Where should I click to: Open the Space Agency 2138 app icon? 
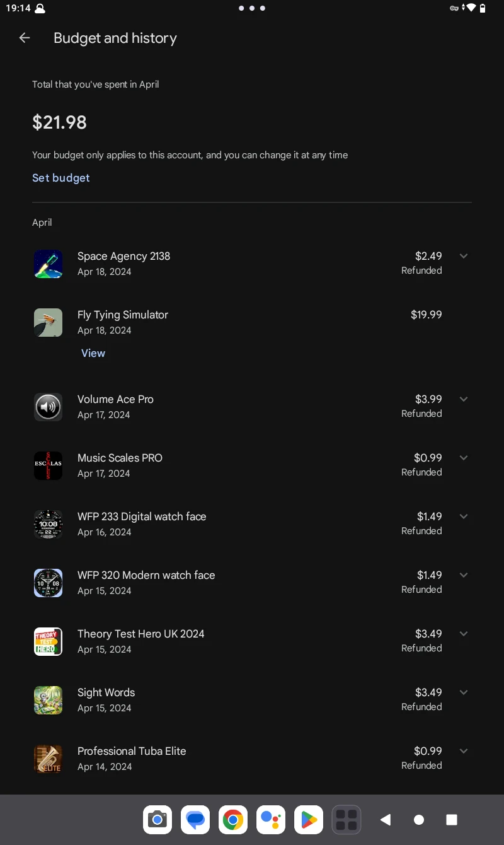coord(48,264)
